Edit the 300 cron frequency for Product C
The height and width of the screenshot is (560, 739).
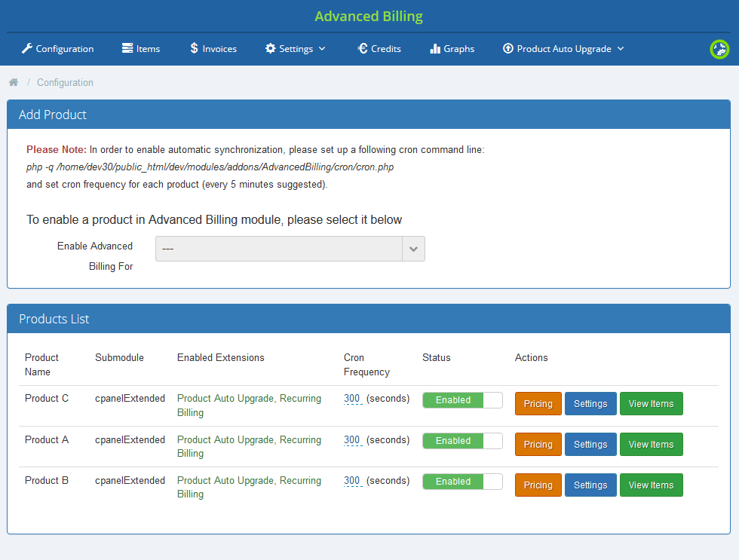click(x=352, y=399)
